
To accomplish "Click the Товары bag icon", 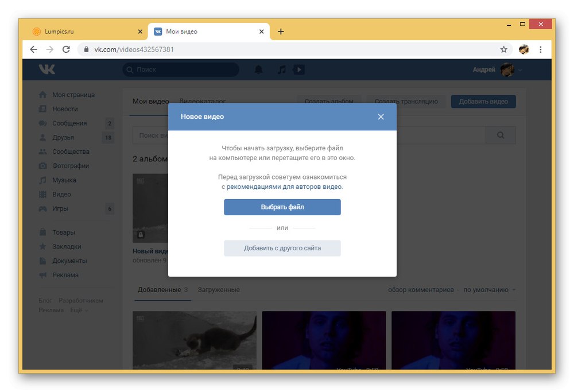I will click(43, 232).
